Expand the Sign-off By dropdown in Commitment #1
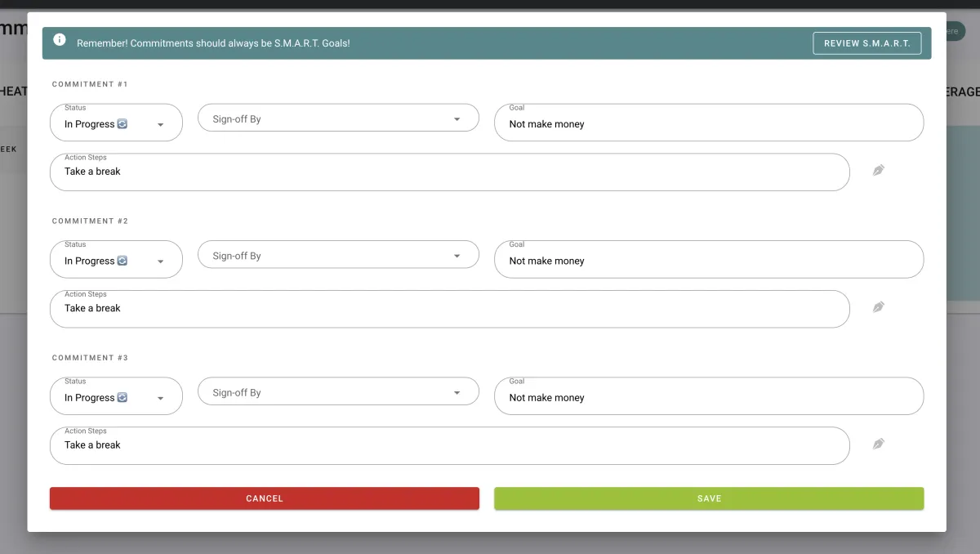 [x=338, y=118]
